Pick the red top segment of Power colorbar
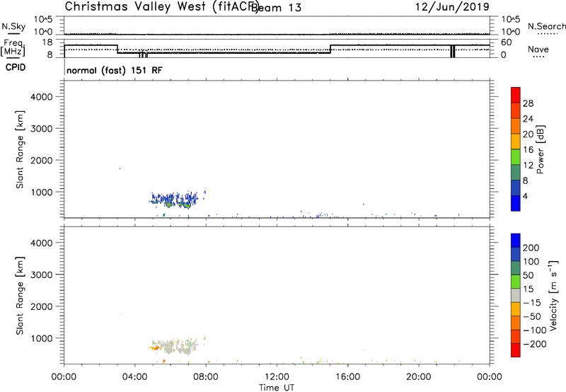566x392 pixels. pyautogui.click(x=516, y=95)
